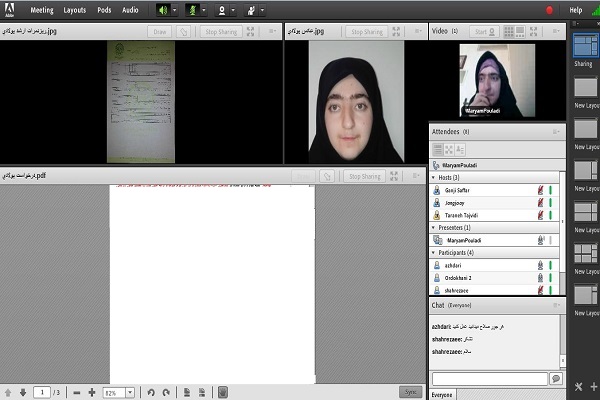Open the Pods menu

coord(104,10)
